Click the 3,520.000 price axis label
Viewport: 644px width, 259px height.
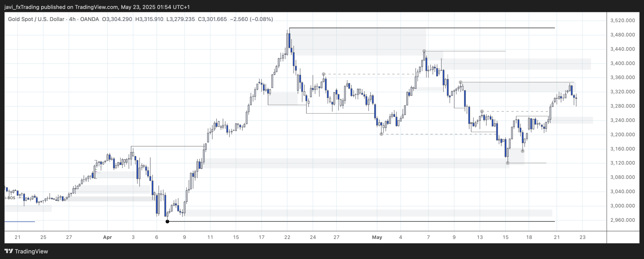(x=623, y=20)
